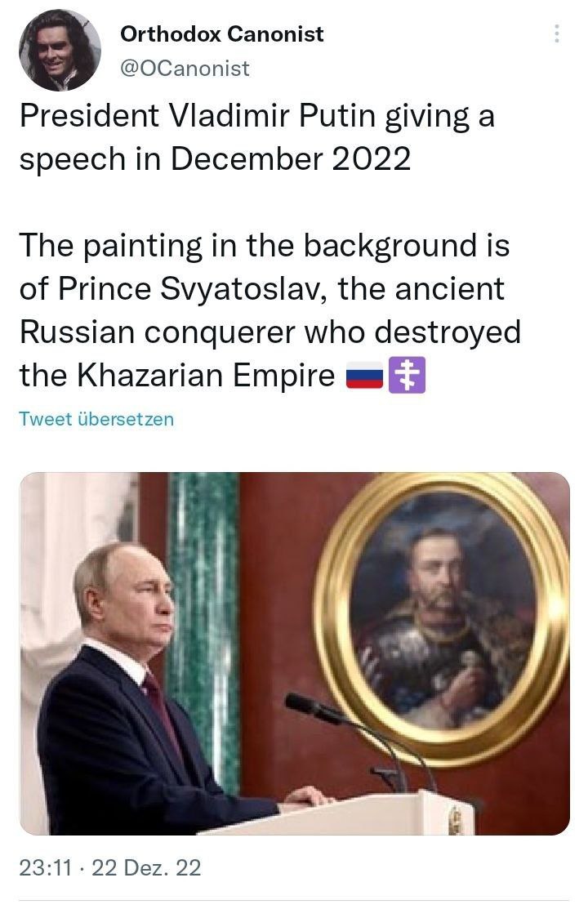Viewport: 588px width, 909px height.
Task: Click the tweet text line "speech in December 2022"
Action: [215, 158]
